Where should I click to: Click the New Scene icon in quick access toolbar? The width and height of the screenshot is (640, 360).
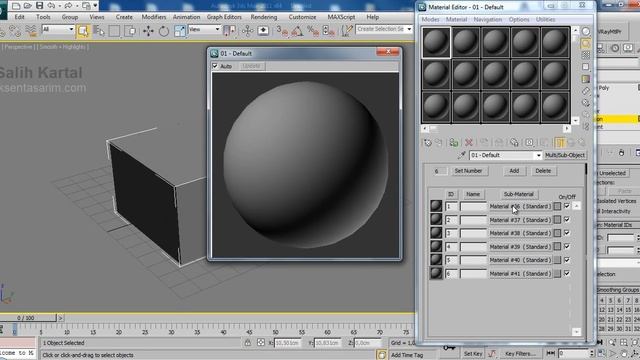point(16,6)
